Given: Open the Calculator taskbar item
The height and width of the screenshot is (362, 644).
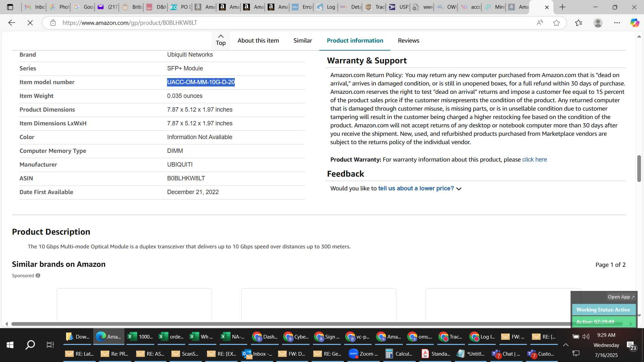Looking at the screenshot, I should (399, 354).
